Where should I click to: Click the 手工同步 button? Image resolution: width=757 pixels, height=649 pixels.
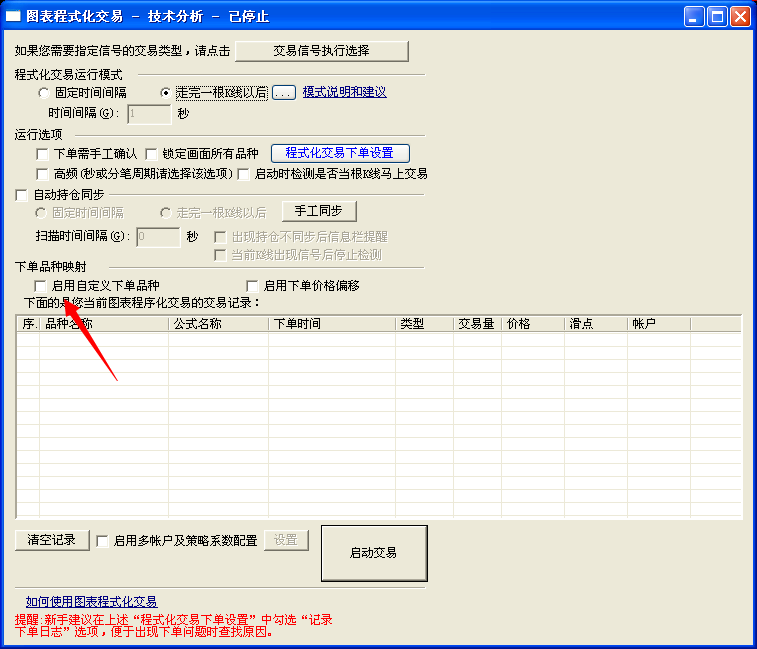click(319, 211)
